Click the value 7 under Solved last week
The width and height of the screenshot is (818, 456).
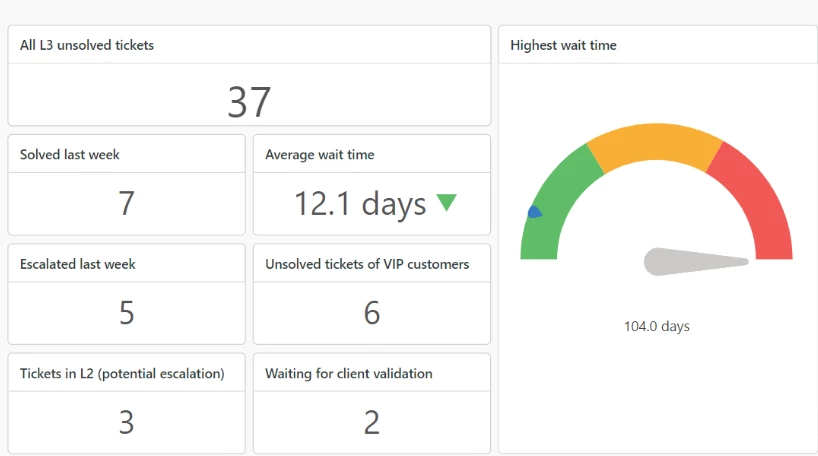pyautogui.click(x=126, y=203)
